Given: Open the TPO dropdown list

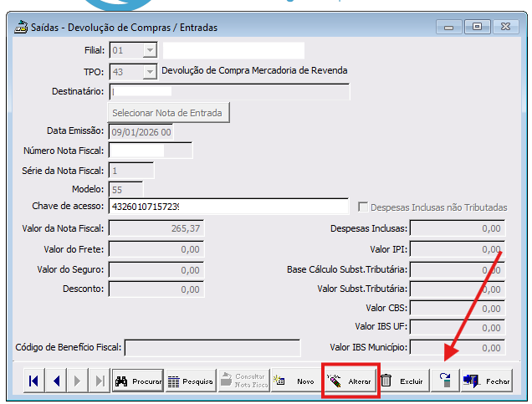Looking at the screenshot, I should 150,72.
